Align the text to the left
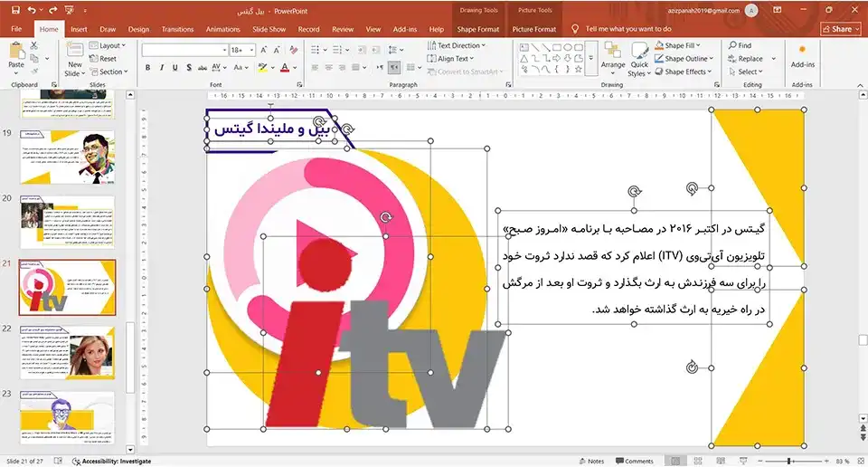The image size is (868, 467). (x=315, y=67)
